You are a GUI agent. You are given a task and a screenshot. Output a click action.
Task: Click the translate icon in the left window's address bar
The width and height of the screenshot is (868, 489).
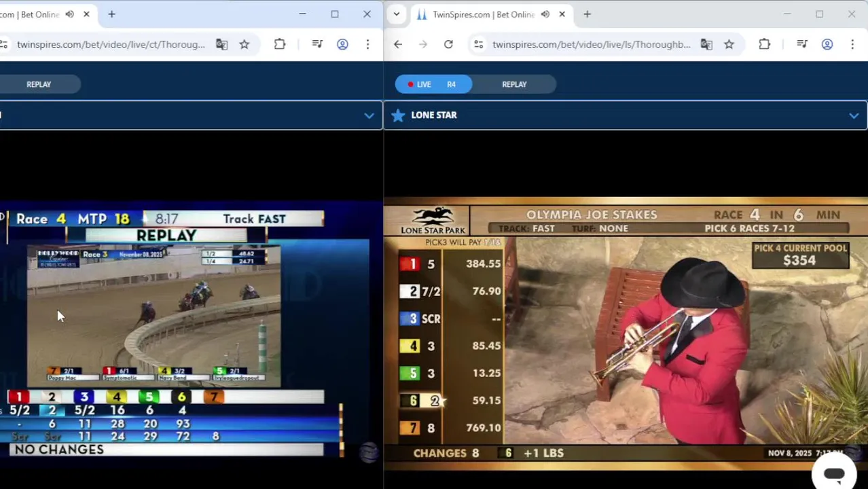pos(221,44)
